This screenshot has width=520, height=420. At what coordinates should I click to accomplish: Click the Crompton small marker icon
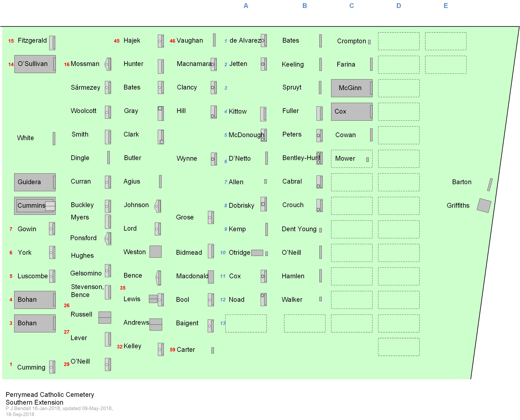(369, 42)
